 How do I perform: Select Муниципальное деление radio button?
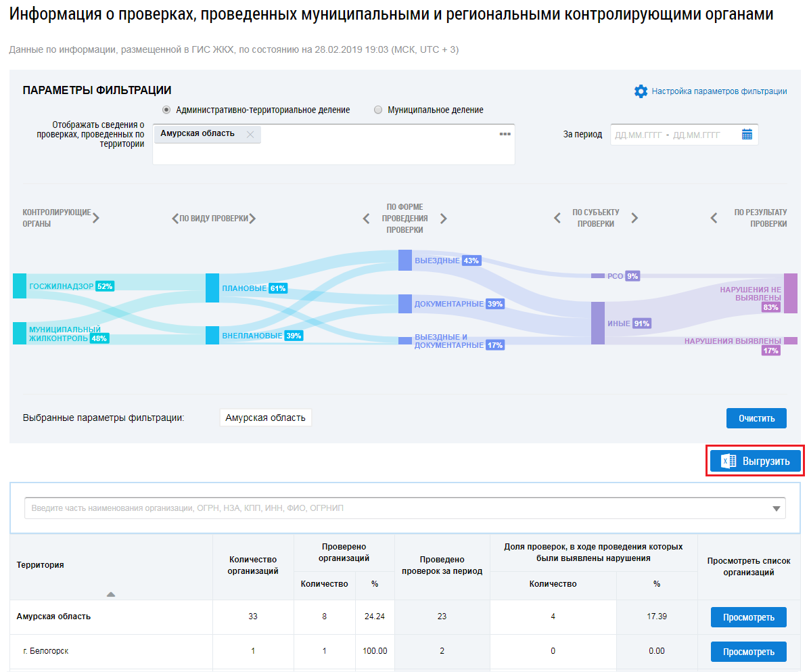pos(378,110)
